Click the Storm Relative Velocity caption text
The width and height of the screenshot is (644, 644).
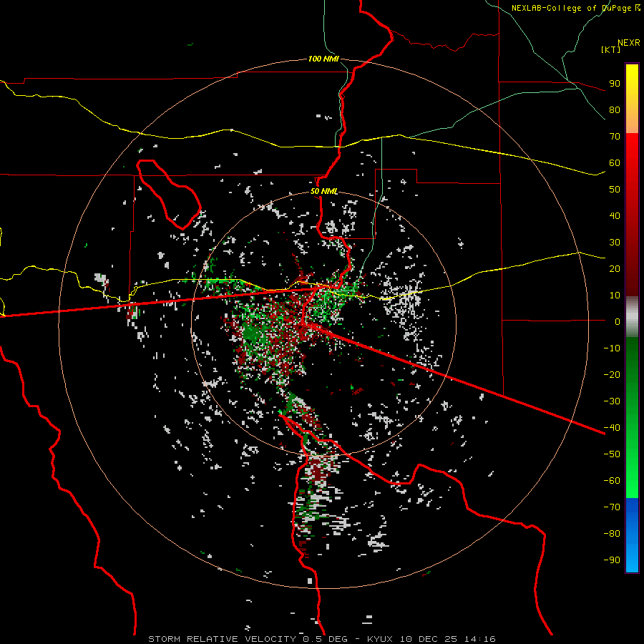(321, 639)
